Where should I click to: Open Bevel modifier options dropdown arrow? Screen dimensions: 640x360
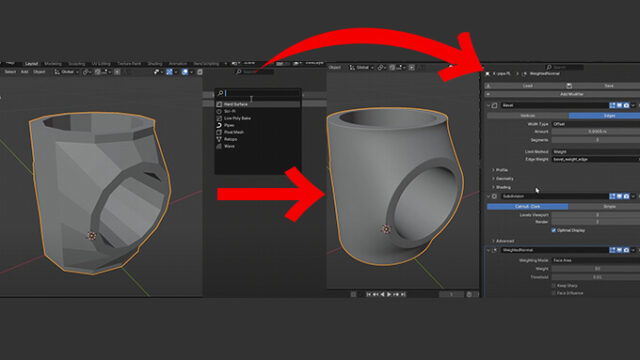click(633, 105)
